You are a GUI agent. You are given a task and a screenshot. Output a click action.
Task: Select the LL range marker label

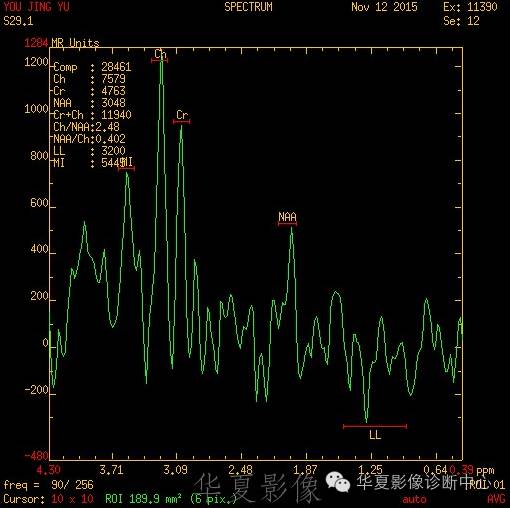pos(375,435)
